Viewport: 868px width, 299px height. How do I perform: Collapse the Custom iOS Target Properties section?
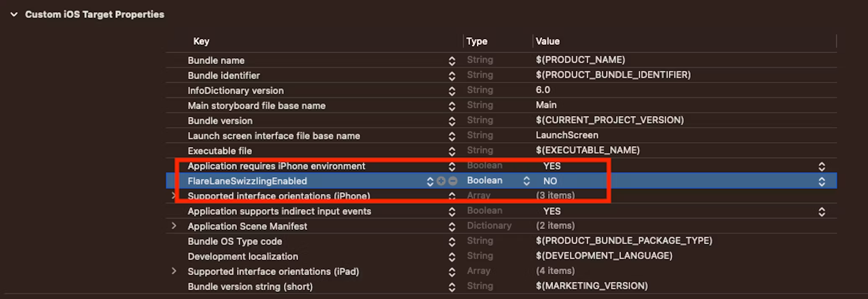tap(14, 15)
